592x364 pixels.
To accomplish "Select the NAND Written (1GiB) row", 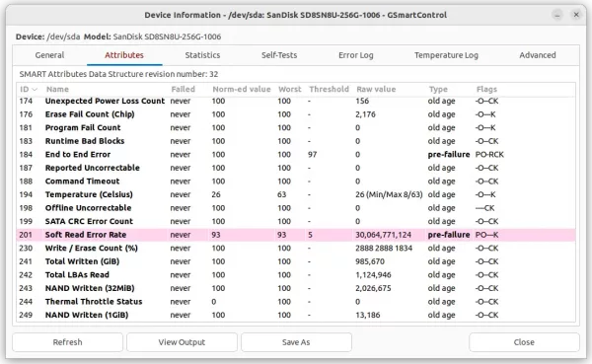I will (x=296, y=315).
